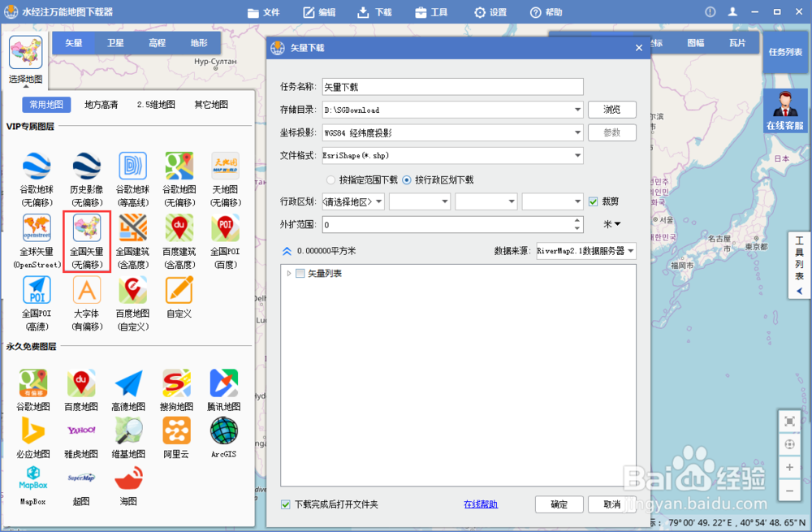Switch to the 2.5维地图 tab
The image size is (812, 532).
[156, 105]
